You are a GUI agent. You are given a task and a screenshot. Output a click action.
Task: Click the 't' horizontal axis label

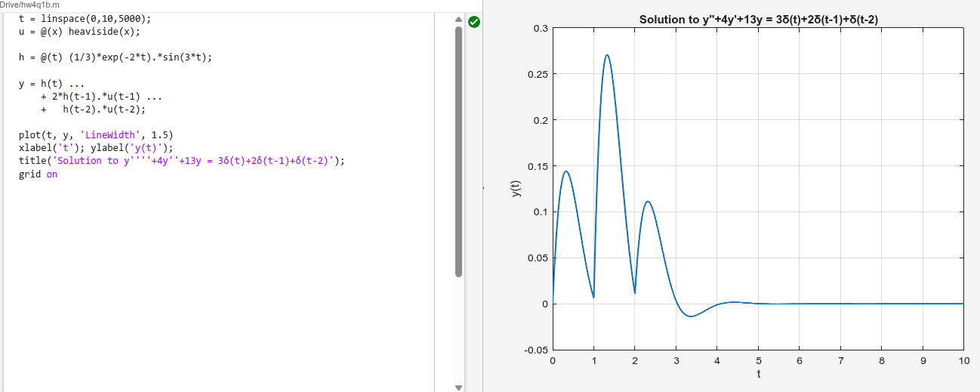tap(758, 375)
